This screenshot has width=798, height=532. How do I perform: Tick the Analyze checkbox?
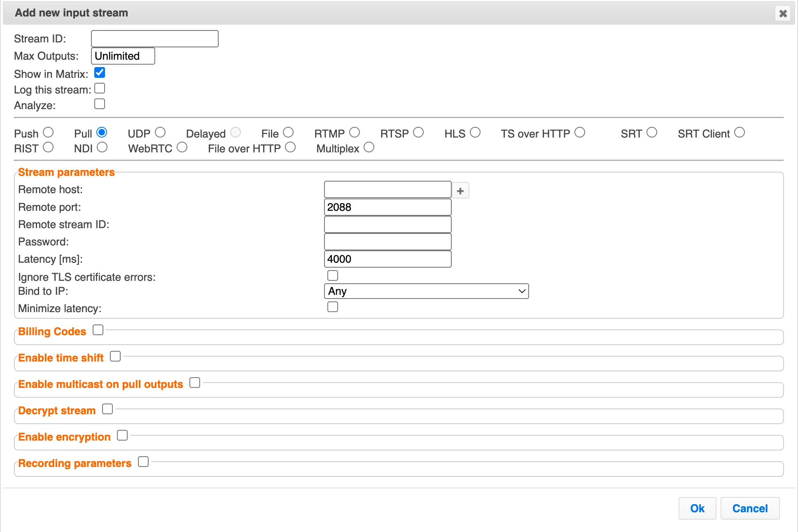[100, 104]
